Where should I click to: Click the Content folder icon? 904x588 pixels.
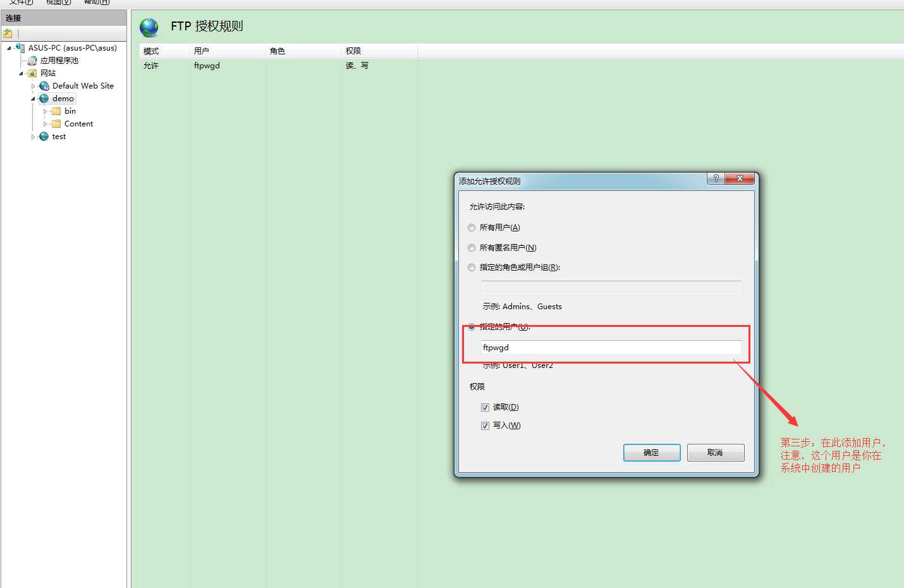[56, 124]
